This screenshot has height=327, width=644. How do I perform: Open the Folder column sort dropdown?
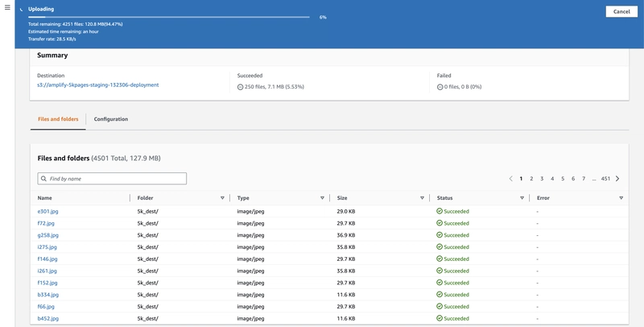tap(222, 198)
